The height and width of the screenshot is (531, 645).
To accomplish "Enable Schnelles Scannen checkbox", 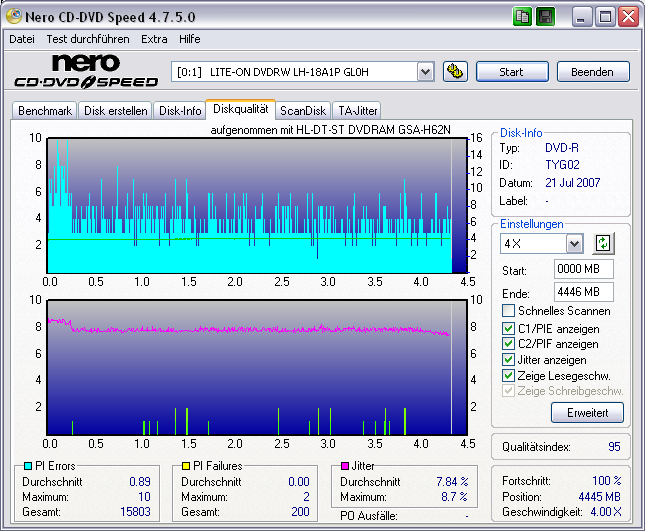I will [508, 311].
